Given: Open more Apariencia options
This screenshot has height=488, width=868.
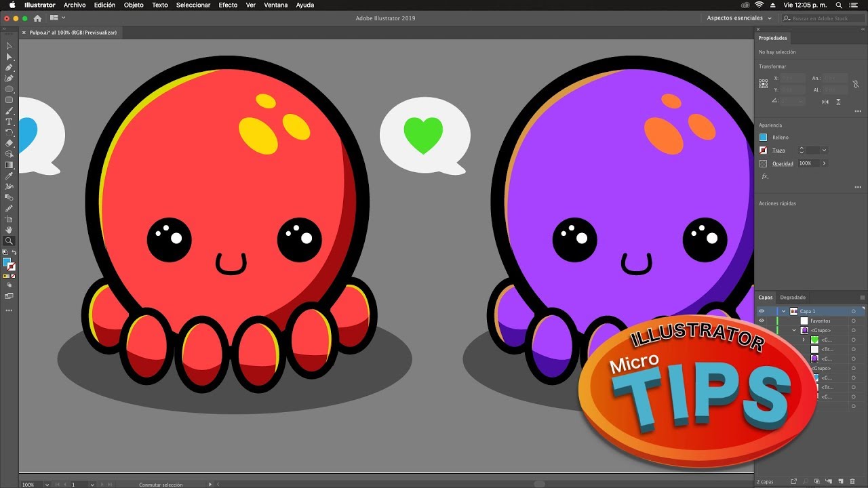Looking at the screenshot, I should coord(858,187).
